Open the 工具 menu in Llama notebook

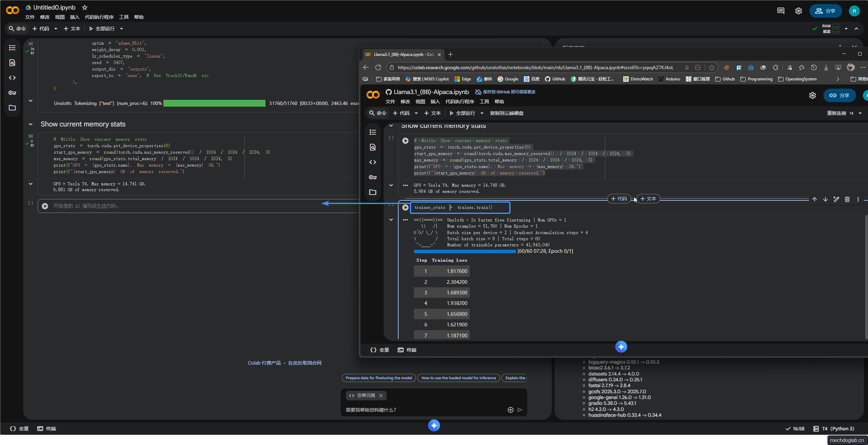pos(484,102)
